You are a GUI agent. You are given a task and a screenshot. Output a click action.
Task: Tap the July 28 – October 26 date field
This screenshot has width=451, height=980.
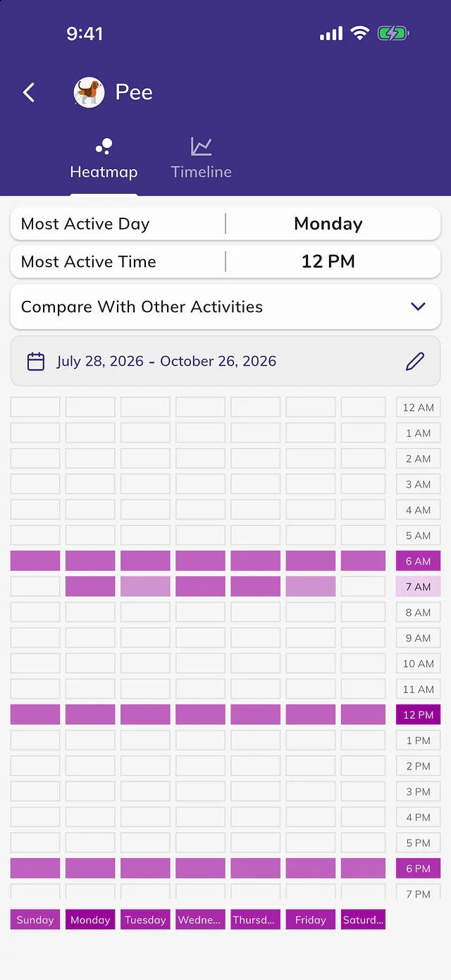pos(225,361)
